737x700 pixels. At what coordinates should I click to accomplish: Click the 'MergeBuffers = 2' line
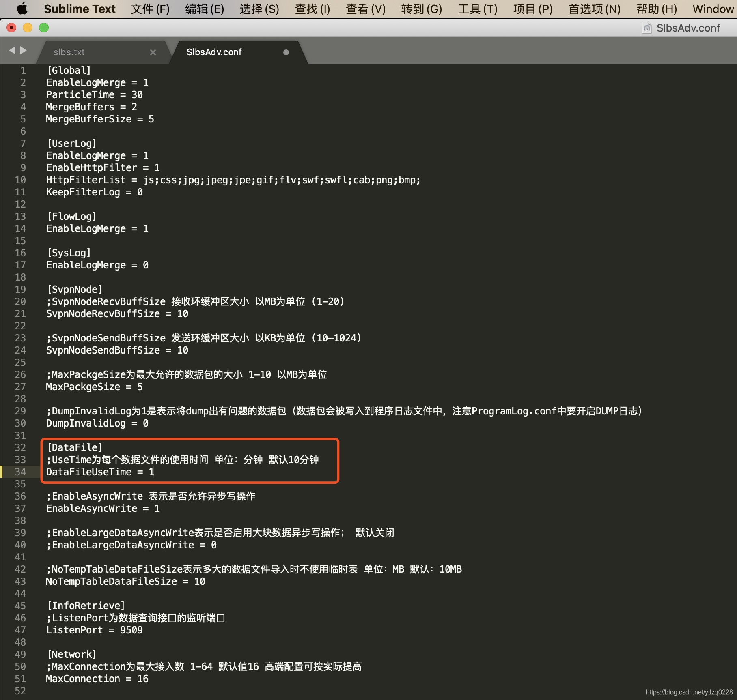(x=91, y=107)
